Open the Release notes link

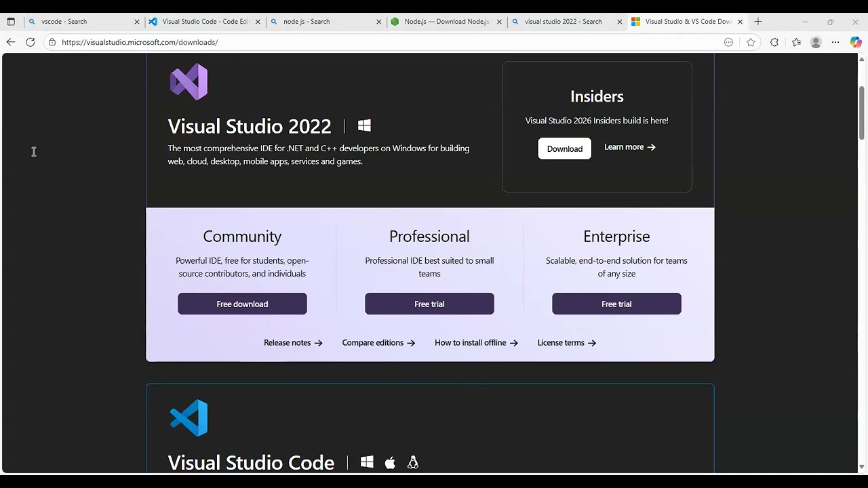[293, 343]
